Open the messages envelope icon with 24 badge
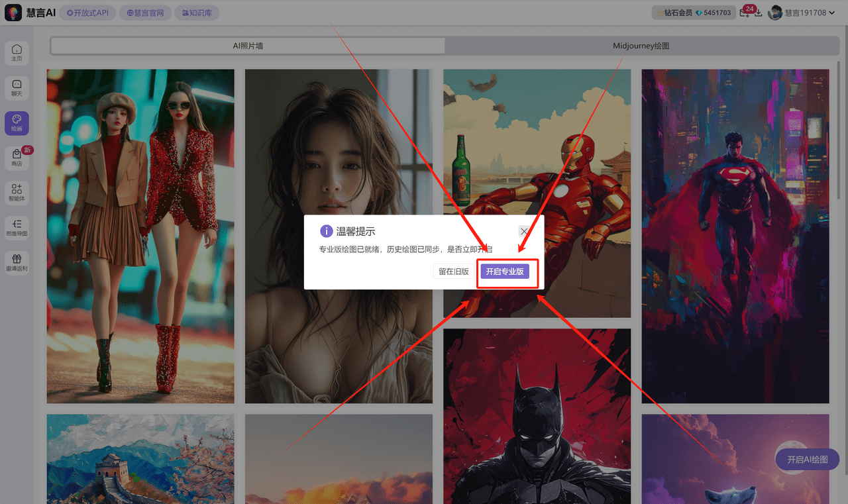848x504 pixels. [x=745, y=13]
